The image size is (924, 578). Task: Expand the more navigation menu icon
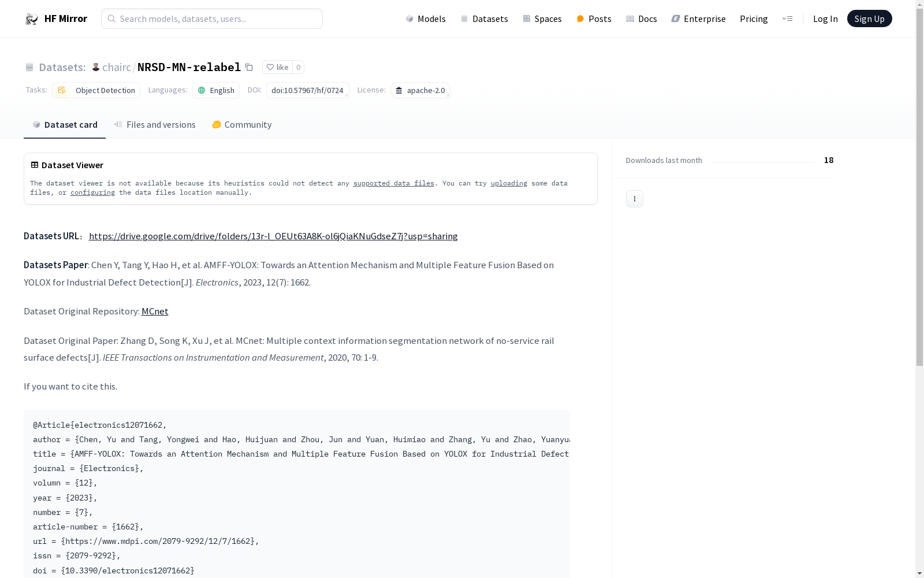point(787,19)
